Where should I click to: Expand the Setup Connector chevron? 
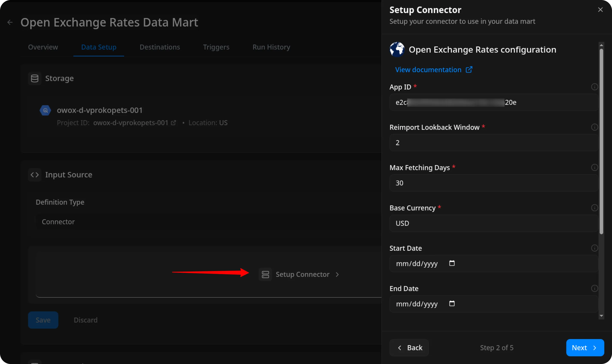point(337,274)
